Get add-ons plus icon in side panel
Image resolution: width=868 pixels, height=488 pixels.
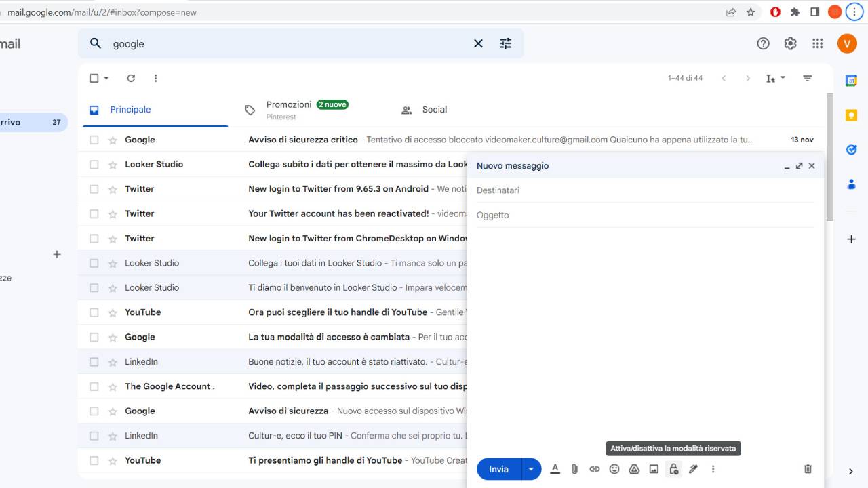(x=851, y=239)
